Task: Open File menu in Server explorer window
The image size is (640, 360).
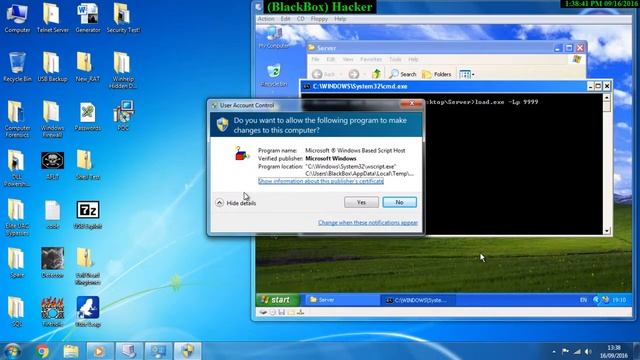Action: 316,59
